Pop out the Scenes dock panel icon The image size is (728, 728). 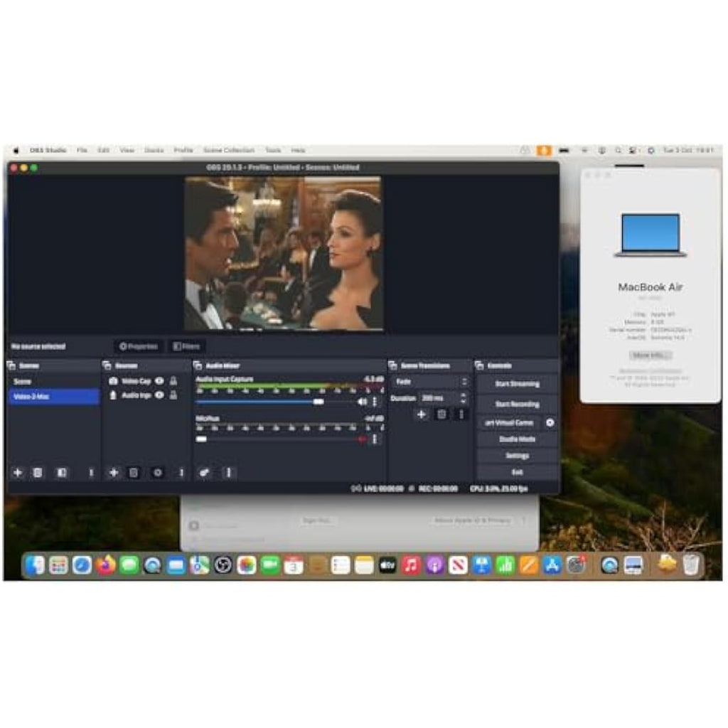(x=11, y=365)
